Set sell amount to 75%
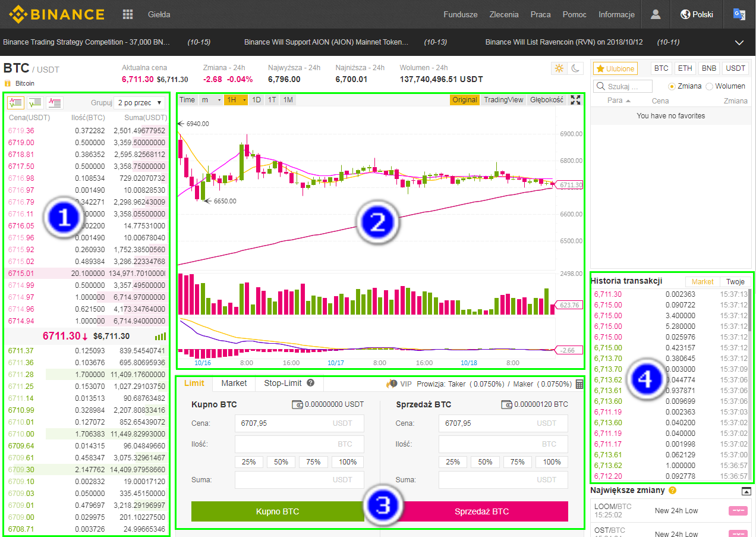The height and width of the screenshot is (537, 756). pos(518,462)
